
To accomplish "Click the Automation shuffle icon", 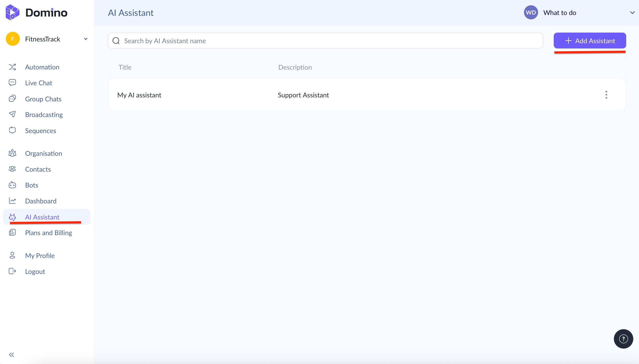I will pos(12,67).
